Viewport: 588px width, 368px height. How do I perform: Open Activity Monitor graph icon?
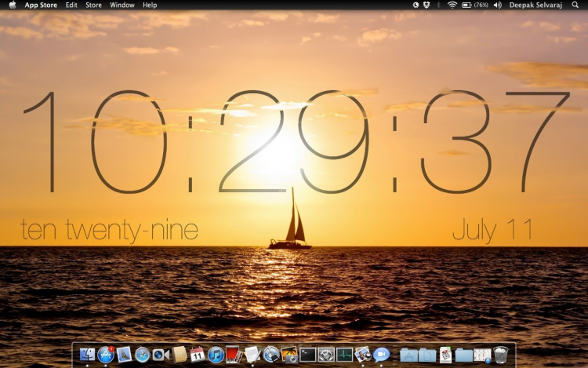coord(344,355)
